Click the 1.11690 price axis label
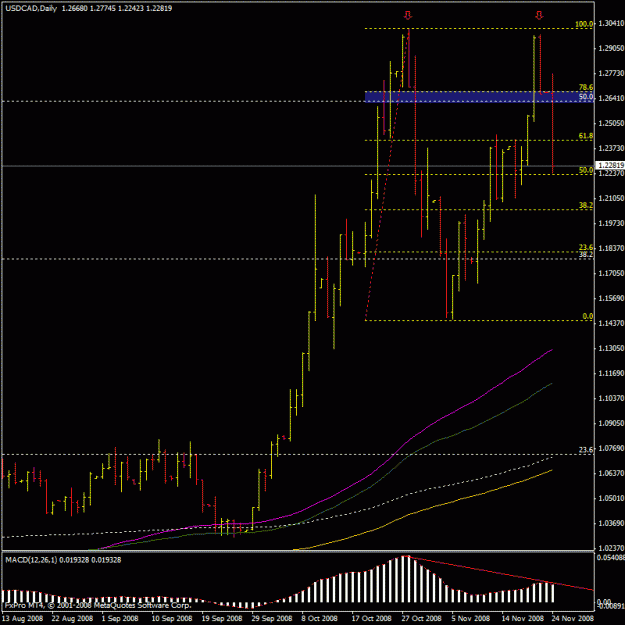The width and height of the screenshot is (625, 625). tap(611, 373)
